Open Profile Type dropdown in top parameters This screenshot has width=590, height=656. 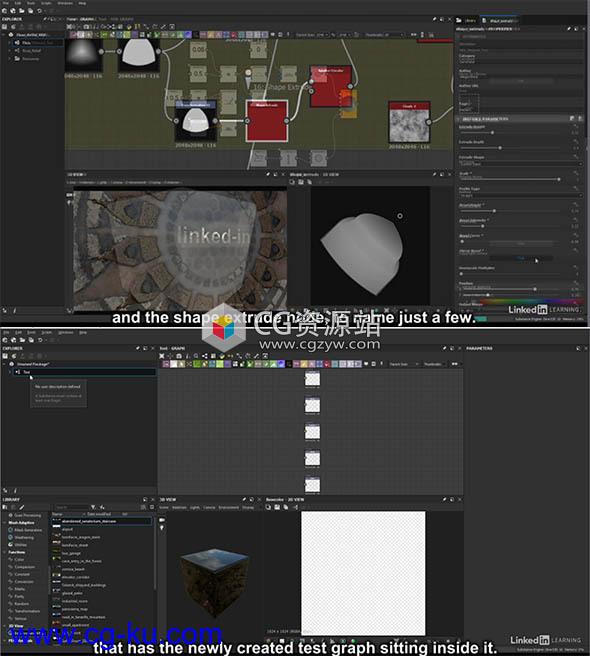520,195
